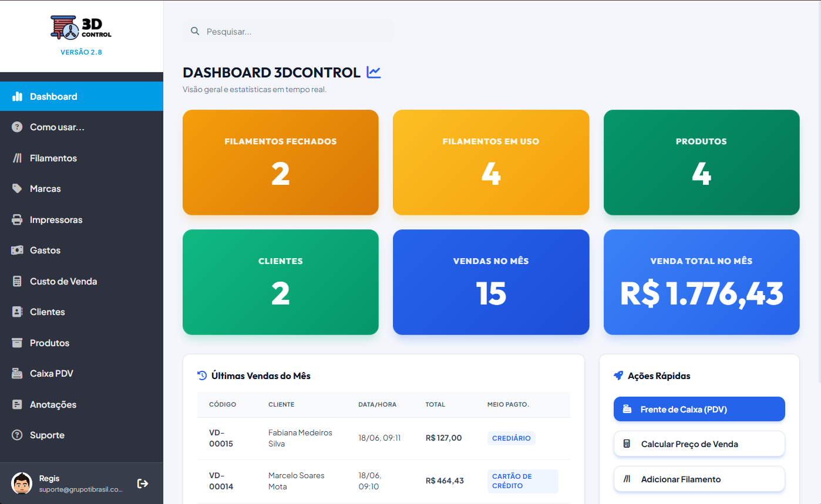Screen dimensions: 821x504
Task: Click the logout arrow icon
Action: point(142,483)
